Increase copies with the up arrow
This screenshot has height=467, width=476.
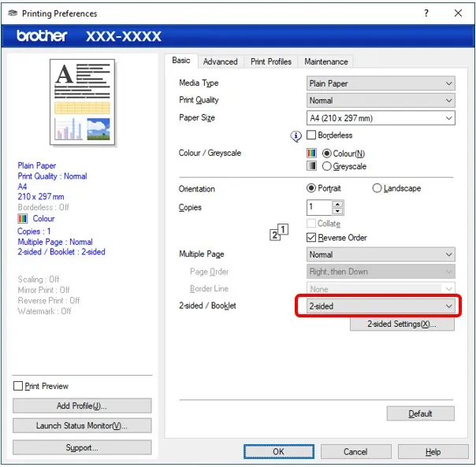[338, 204]
